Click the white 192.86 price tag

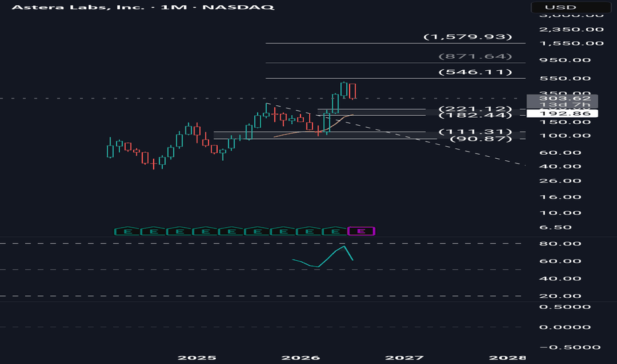(x=562, y=114)
